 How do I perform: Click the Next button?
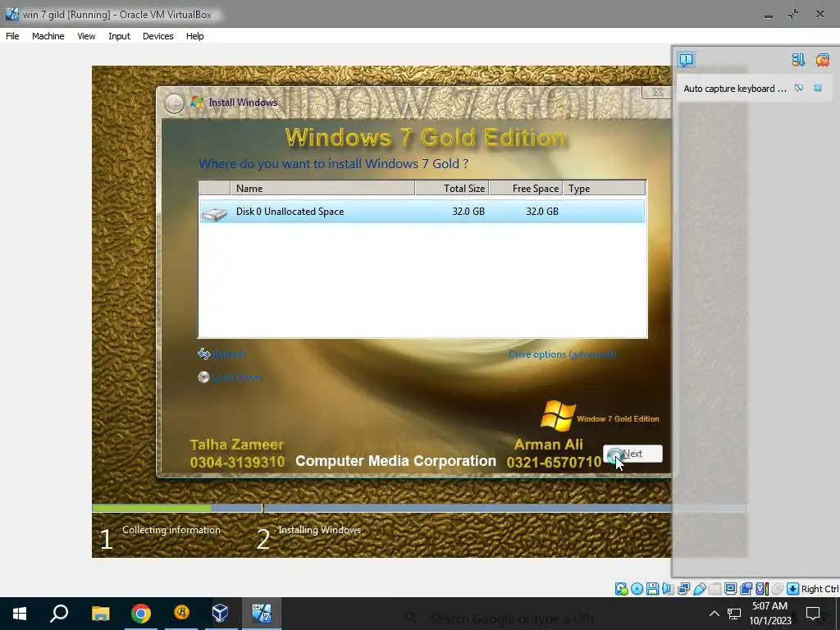(632, 454)
